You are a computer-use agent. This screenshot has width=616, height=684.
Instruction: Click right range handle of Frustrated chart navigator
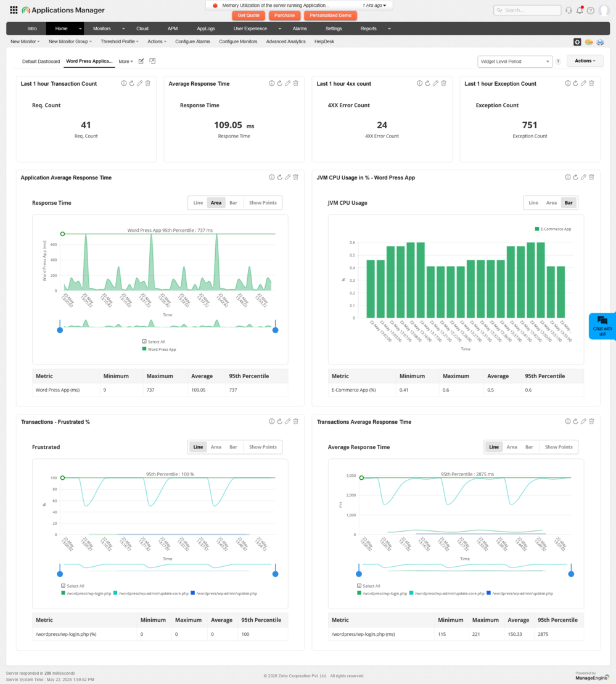pos(275,574)
